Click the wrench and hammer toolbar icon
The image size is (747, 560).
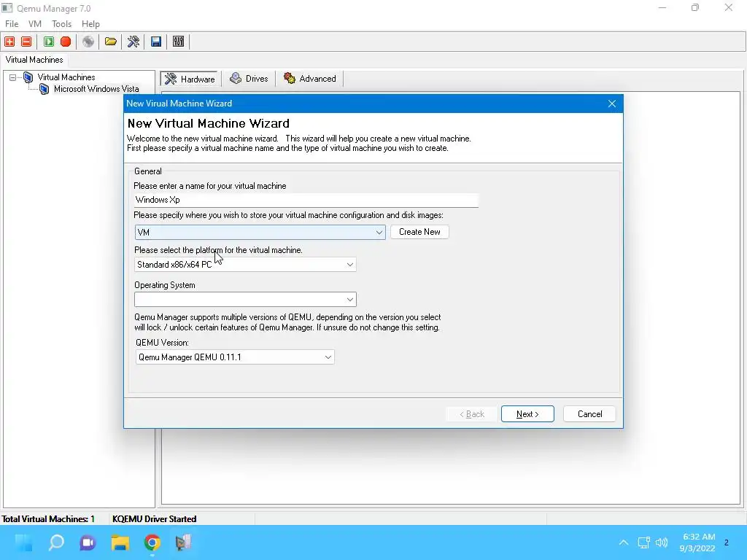coord(133,42)
